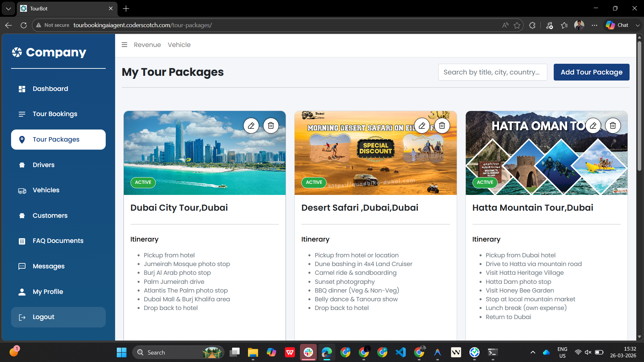Delete the Hatta Mountain Tour package
This screenshot has height=362, width=644.
pos(613,126)
